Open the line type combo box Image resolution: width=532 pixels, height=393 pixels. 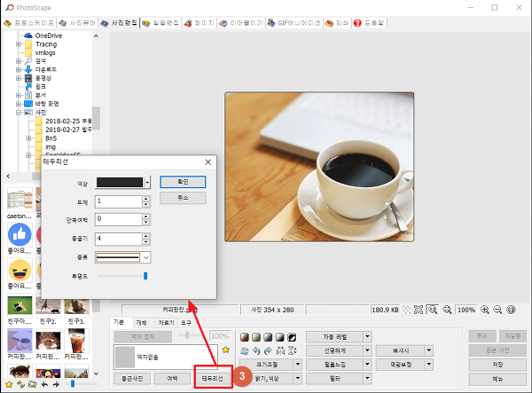tap(123, 257)
